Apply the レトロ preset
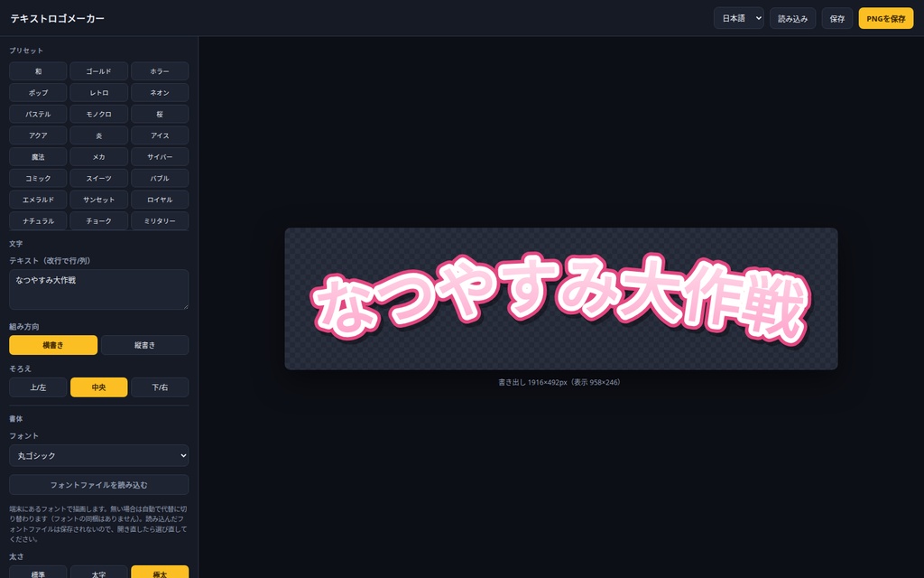Image resolution: width=924 pixels, height=578 pixels. 99,93
